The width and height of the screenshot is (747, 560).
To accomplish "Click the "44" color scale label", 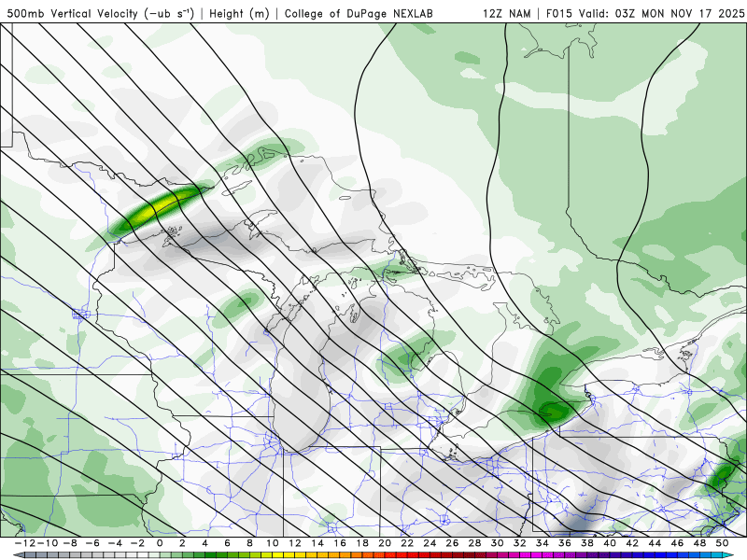I will tap(655, 543).
